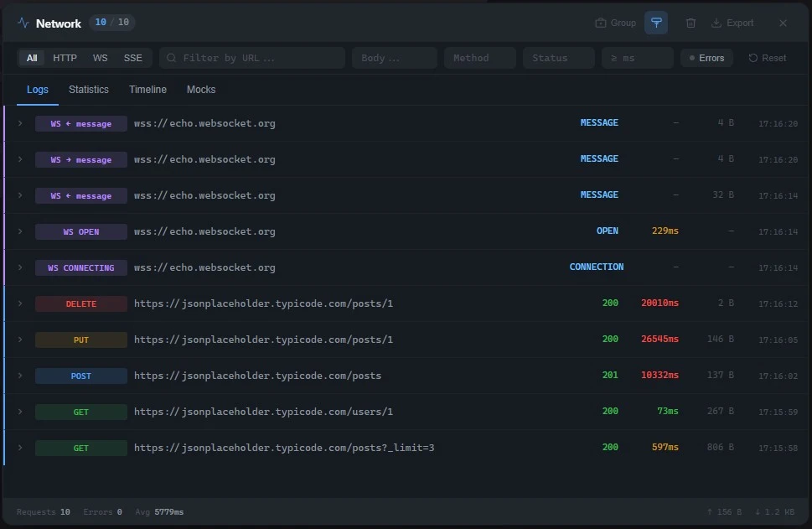Switch to the Statistics tab
Viewport: 812px width, 529px height.
[x=88, y=90]
